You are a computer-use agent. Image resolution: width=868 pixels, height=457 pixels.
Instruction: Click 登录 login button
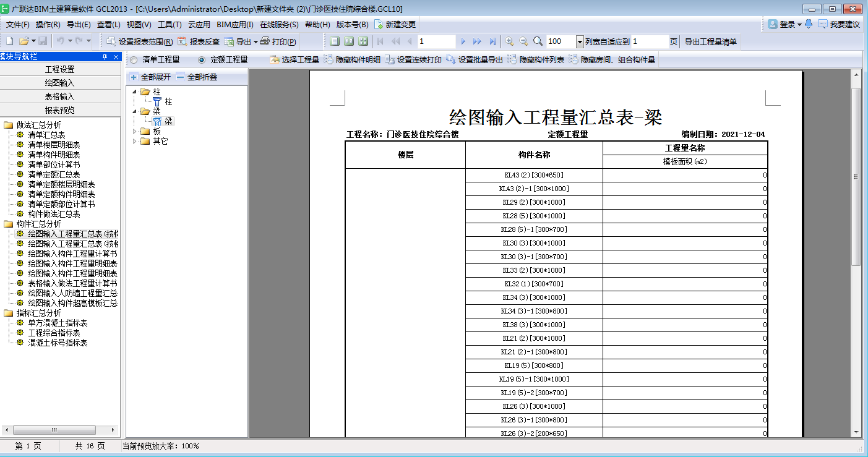pyautogui.click(x=783, y=25)
